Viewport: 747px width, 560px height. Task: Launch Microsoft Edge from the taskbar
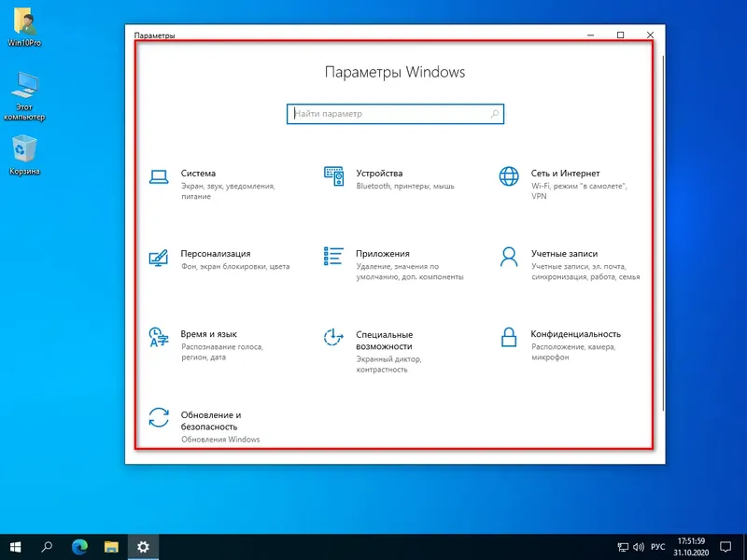click(x=79, y=547)
